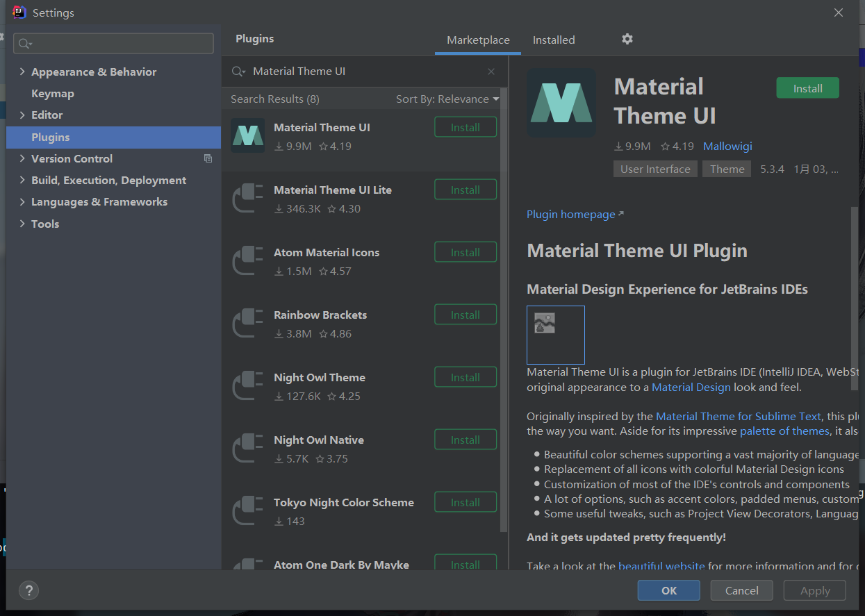This screenshot has width=865, height=616.
Task: Select Keymap in settings tree
Action: (53, 93)
